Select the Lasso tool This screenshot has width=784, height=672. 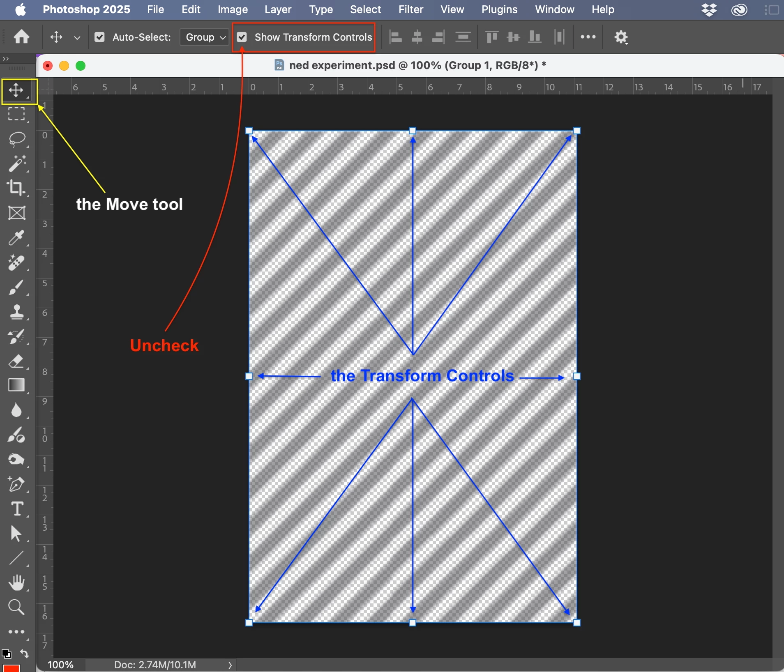(16, 139)
